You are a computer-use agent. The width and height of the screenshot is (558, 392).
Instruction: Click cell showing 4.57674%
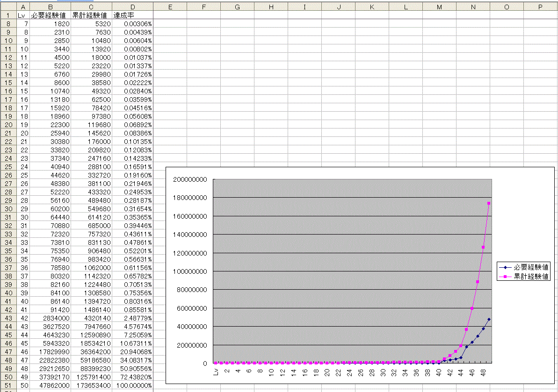tap(133, 327)
